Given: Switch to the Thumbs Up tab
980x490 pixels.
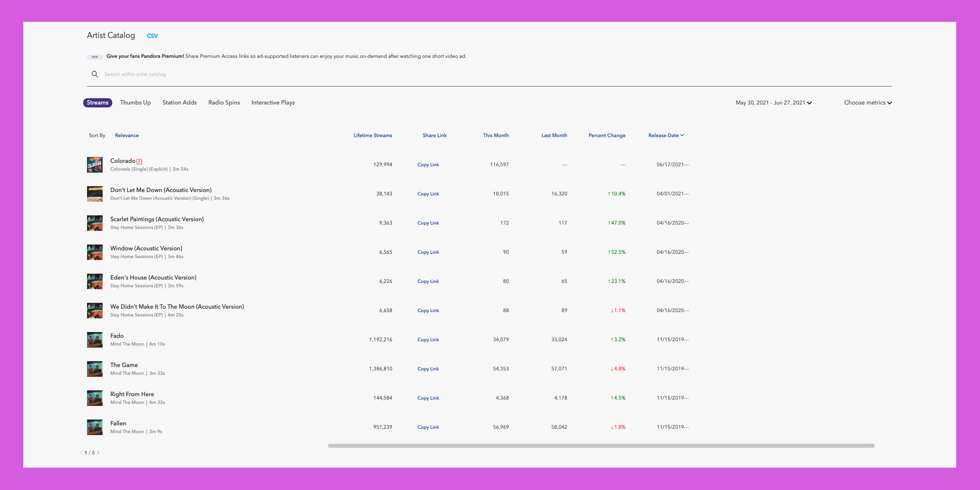Looking at the screenshot, I should click(135, 103).
